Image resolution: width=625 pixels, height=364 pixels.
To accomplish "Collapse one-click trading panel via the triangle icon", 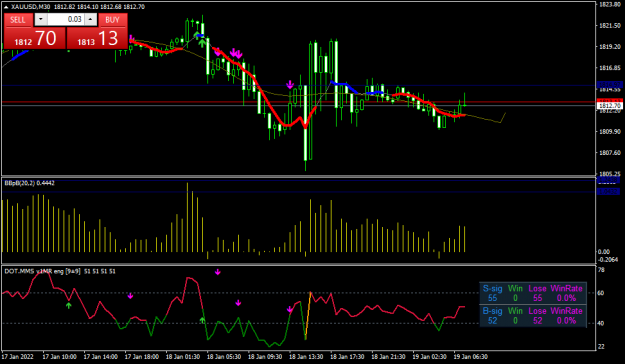I will point(6,7).
